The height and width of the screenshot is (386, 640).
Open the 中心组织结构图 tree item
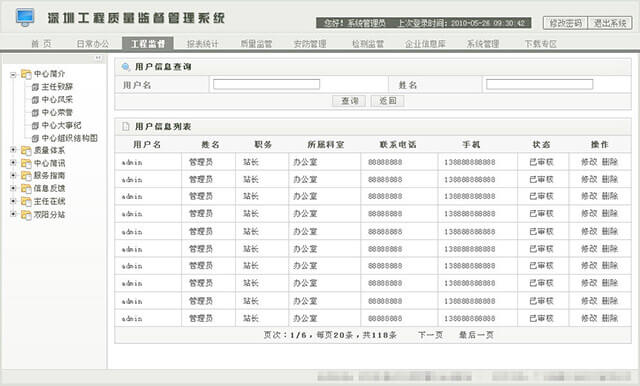point(69,138)
